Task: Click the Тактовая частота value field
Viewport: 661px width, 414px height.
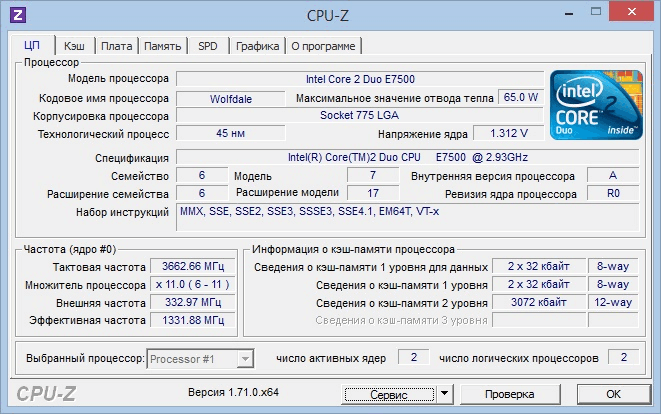Action: coord(187,267)
